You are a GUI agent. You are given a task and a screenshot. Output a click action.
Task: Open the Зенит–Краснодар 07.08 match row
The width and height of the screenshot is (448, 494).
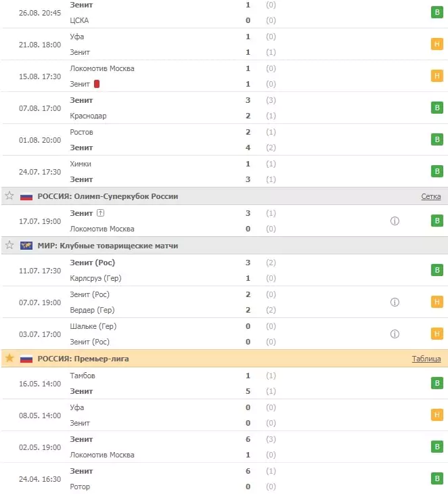224,108
